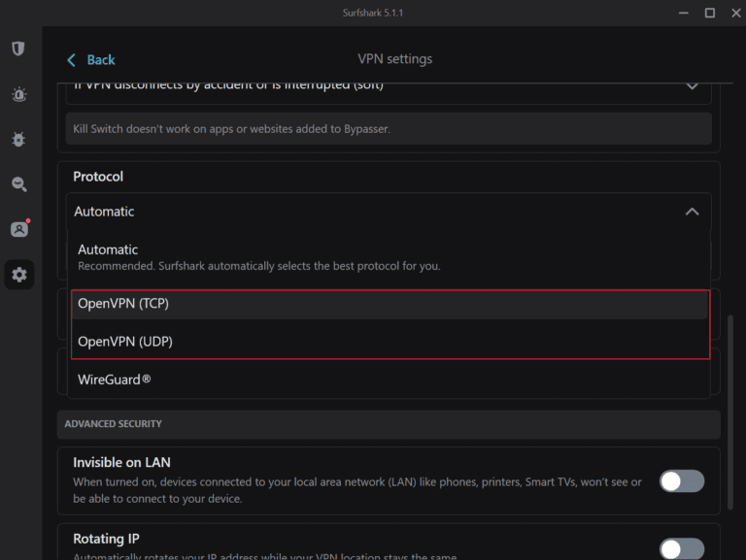Turn on the Rotating IP toggle
Screen dimensions: 746x560
point(681,548)
